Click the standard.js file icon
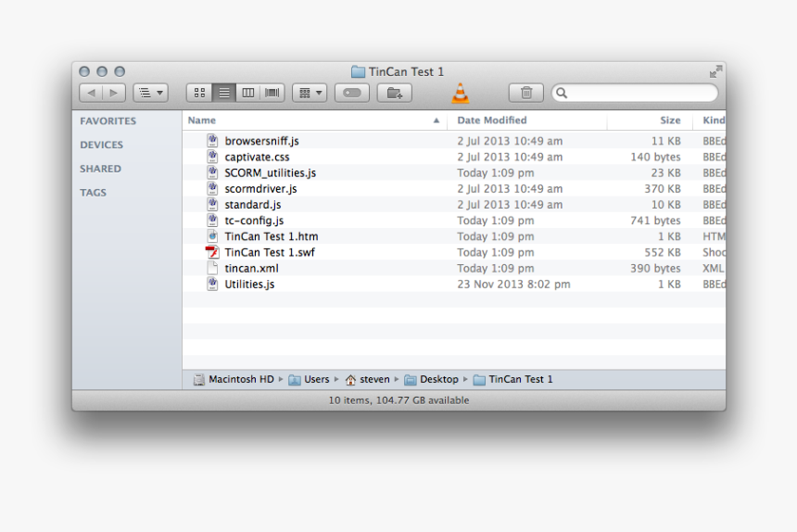Image resolution: width=797 pixels, height=532 pixels. [x=212, y=204]
